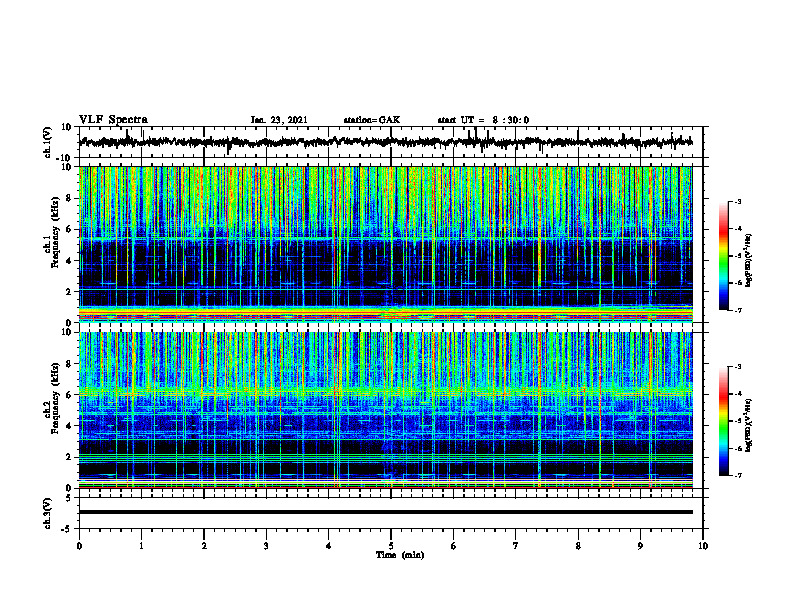Click time axis tick label "9"

(640, 546)
